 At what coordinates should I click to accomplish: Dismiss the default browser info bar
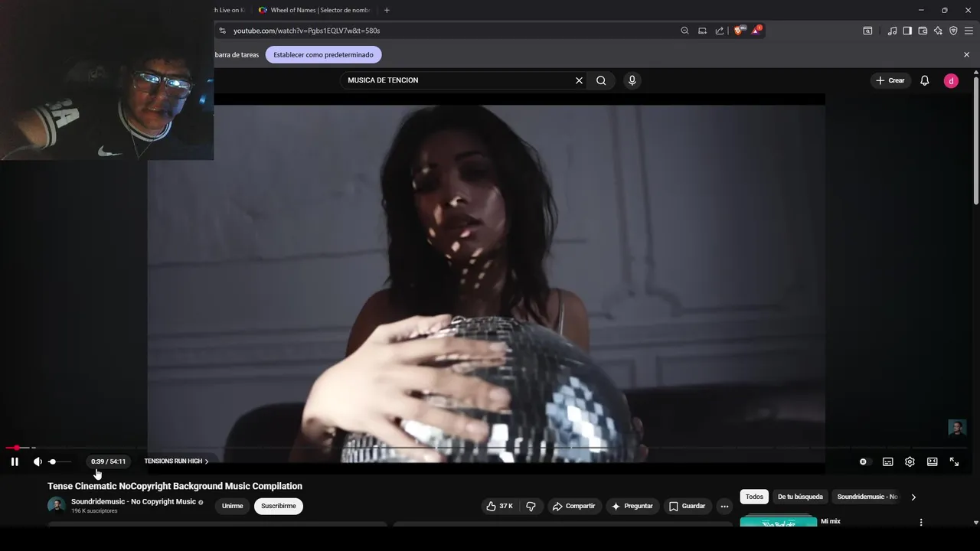pyautogui.click(x=966, y=55)
